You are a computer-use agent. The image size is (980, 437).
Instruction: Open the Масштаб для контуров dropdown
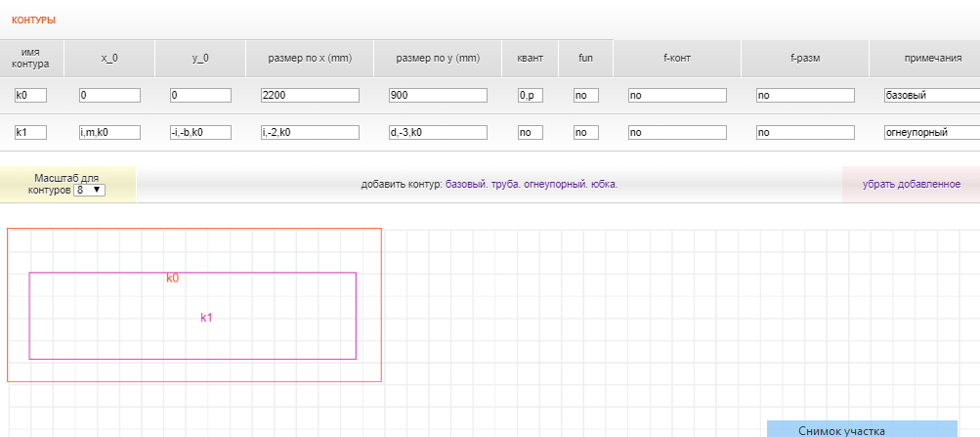(x=90, y=191)
